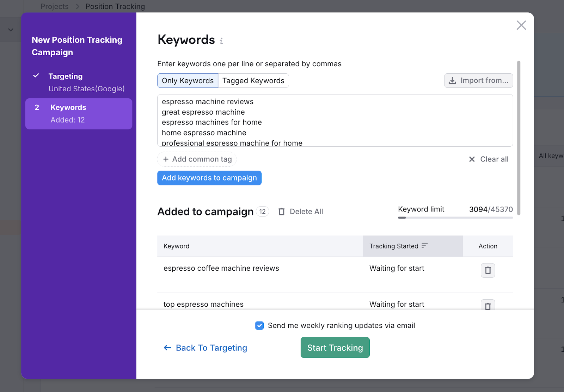The image size is (564, 392).
Task: Click the plus icon in Add common tag
Action: tap(166, 159)
